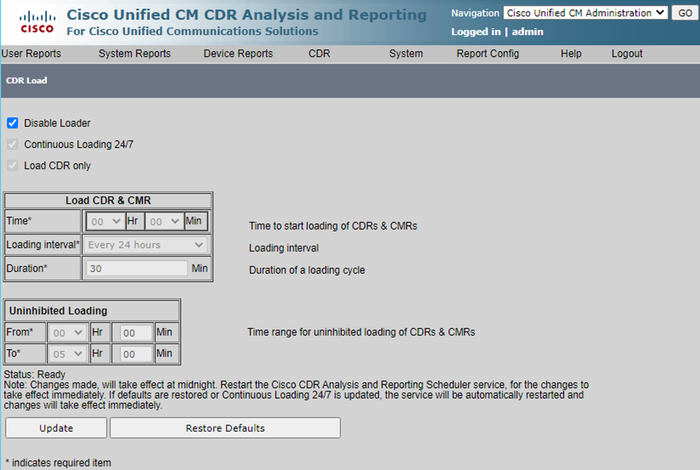Open the Device Reports menu
Image resolution: width=700 pixels, height=470 pixels.
point(238,54)
